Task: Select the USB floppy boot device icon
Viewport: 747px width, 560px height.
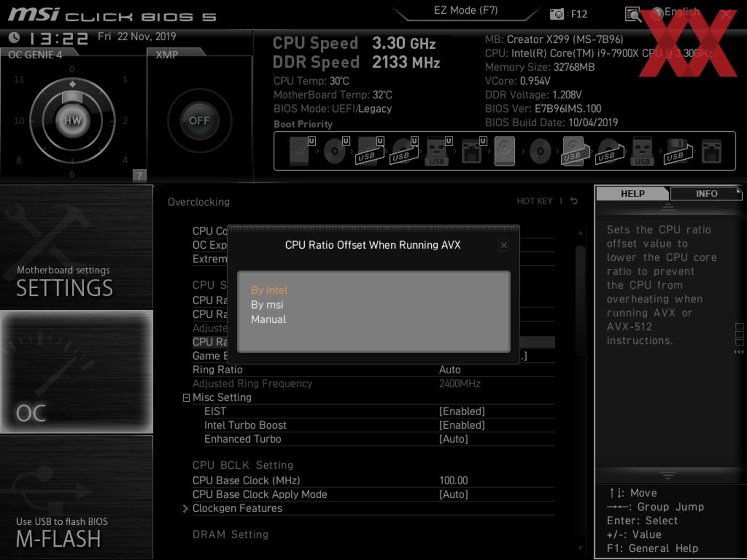Action: [677, 151]
